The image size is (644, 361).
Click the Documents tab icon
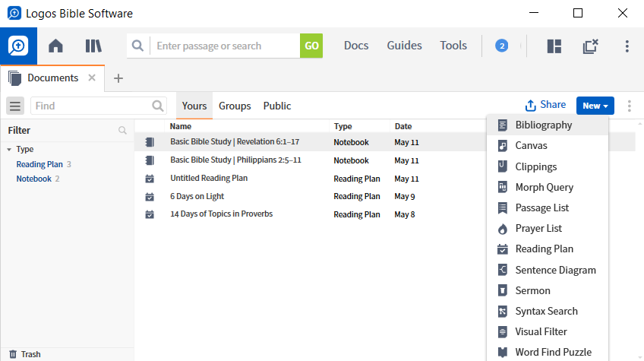[14, 78]
